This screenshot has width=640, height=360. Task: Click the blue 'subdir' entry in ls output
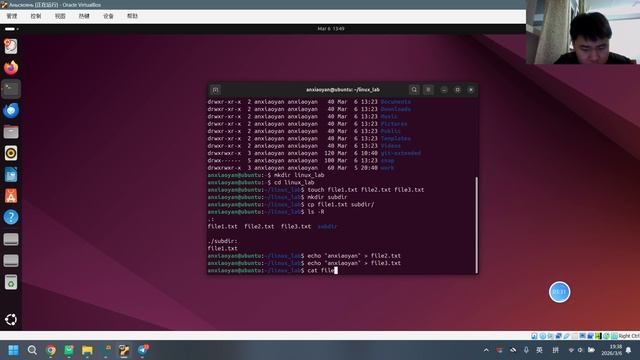pos(327,227)
